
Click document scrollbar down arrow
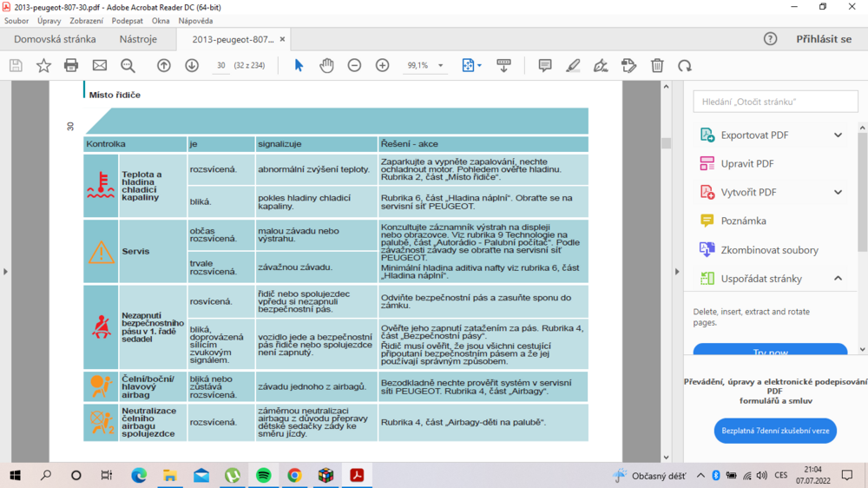click(666, 458)
